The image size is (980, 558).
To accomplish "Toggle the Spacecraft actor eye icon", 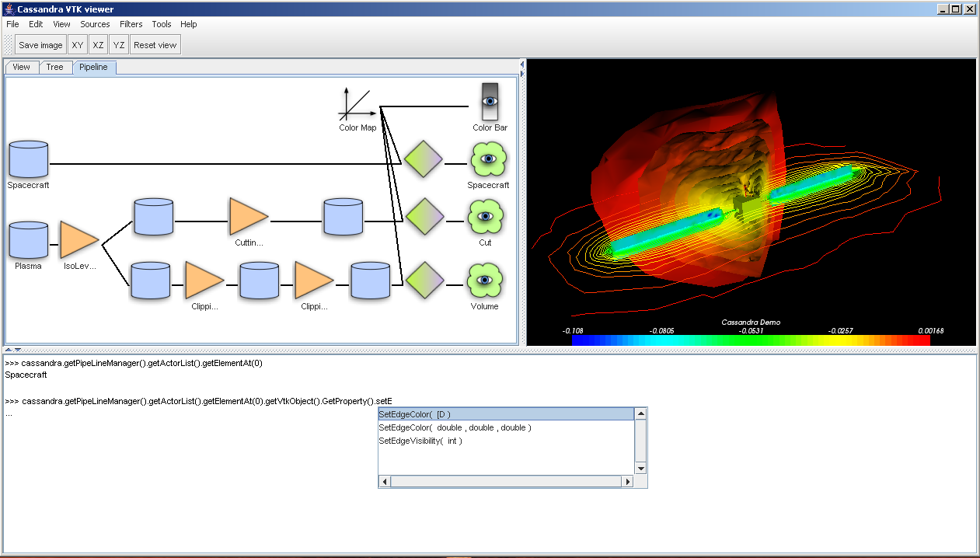I will [x=488, y=159].
